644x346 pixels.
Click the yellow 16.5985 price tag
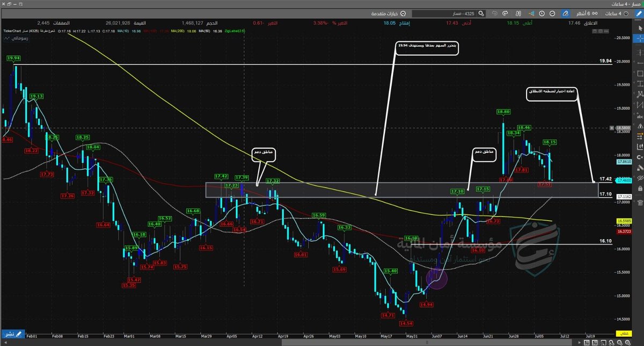coord(624,220)
